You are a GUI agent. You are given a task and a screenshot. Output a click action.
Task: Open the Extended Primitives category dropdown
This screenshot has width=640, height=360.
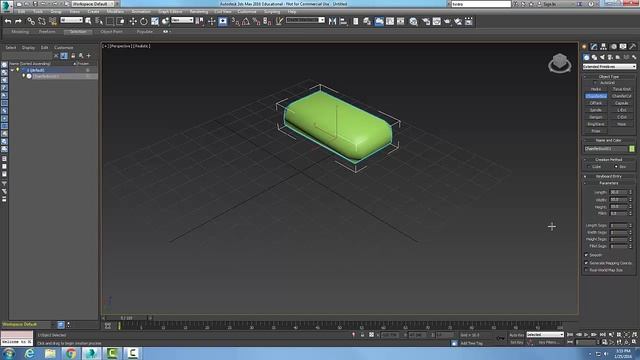(609, 67)
